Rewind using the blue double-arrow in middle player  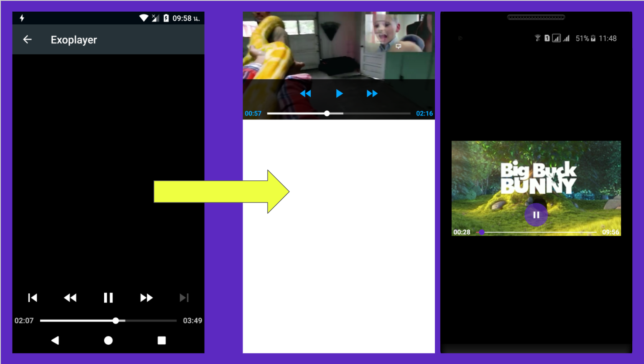point(306,93)
